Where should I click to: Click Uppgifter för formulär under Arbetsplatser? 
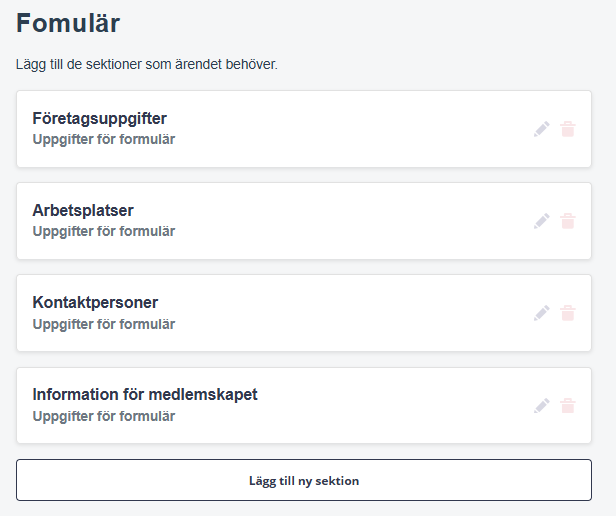(x=104, y=231)
